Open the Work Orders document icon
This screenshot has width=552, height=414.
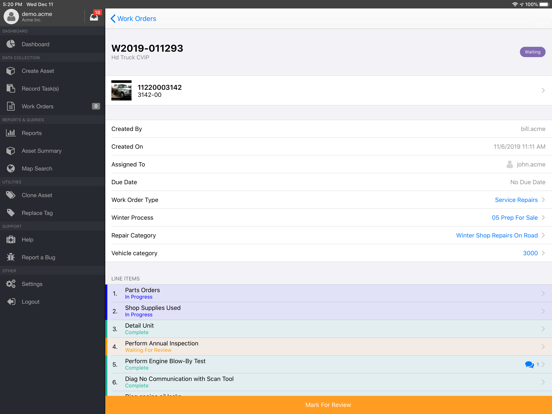tap(11, 106)
